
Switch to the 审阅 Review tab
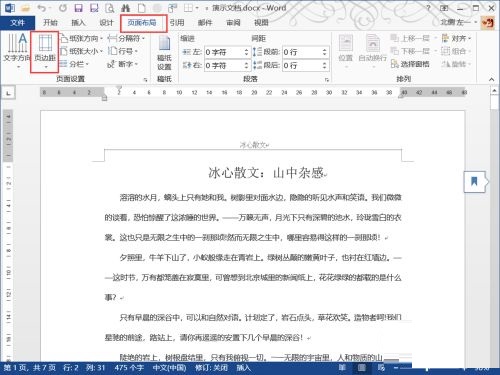click(233, 22)
